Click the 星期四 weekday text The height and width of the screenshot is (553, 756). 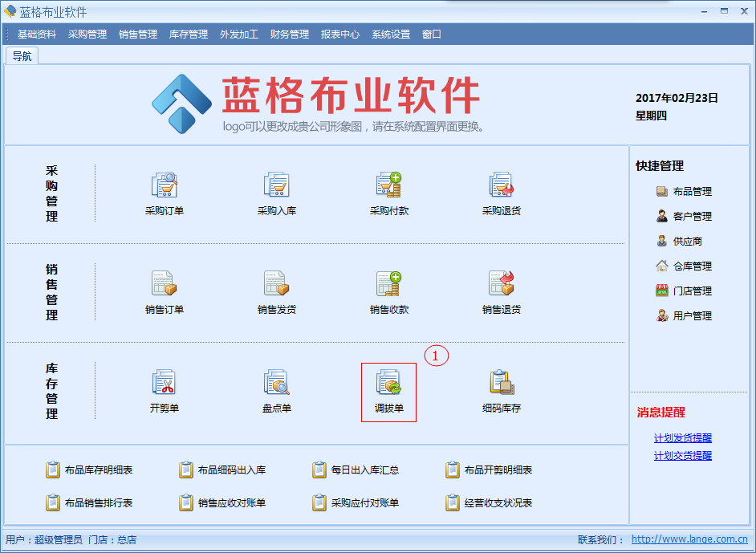tap(652, 116)
